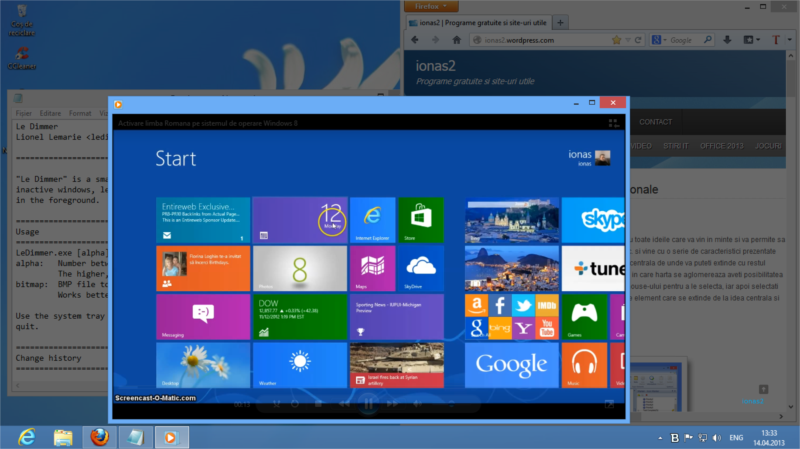Stop playback in the media player
Screen dimensions: 800x449
(x=318, y=404)
